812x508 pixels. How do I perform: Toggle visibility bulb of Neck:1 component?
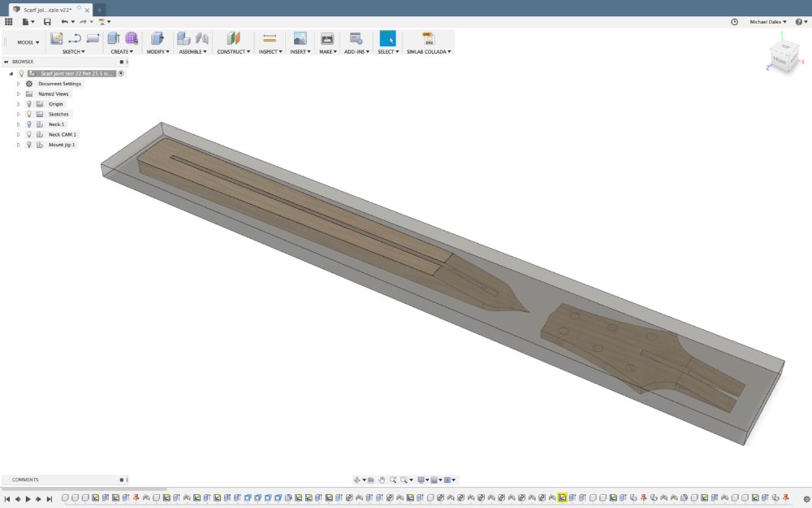pos(29,124)
